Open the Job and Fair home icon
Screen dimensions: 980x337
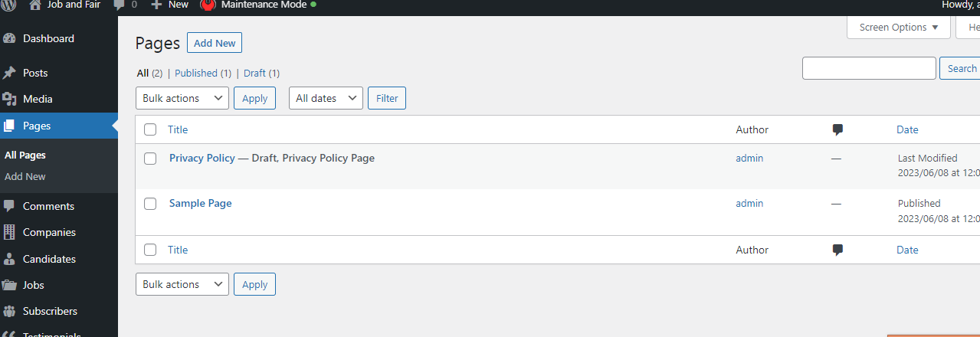click(34, 4)
